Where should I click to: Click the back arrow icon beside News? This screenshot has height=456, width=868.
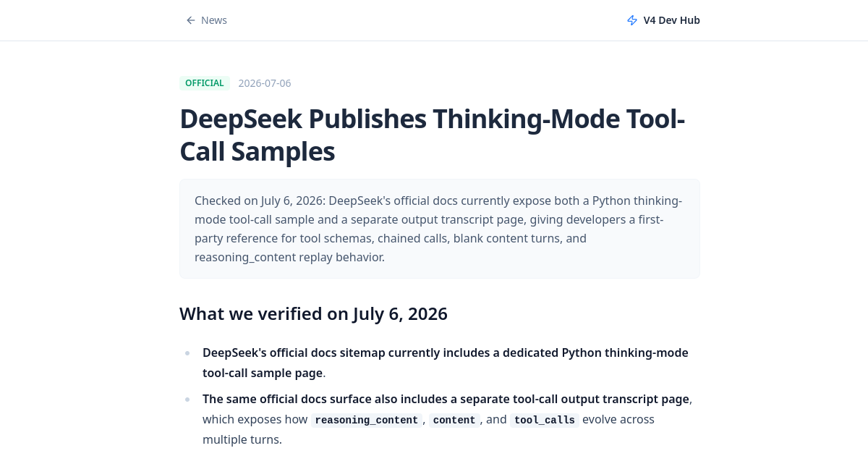(x=191, y=20)
